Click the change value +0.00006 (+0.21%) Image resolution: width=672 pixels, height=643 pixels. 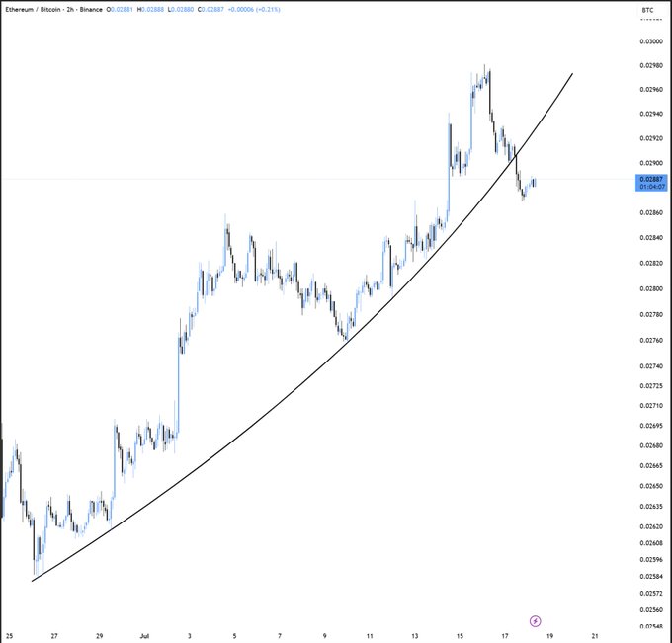[x=254, y=9]
